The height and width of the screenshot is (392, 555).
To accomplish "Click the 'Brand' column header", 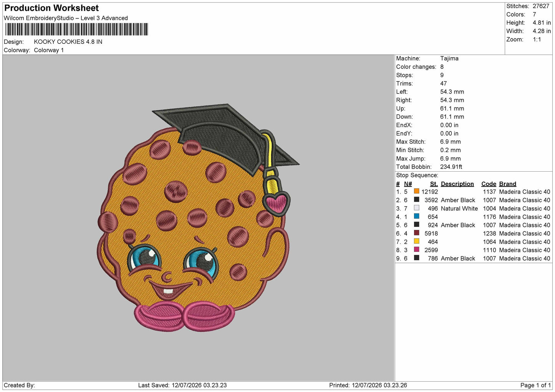I will click(508, 184).
